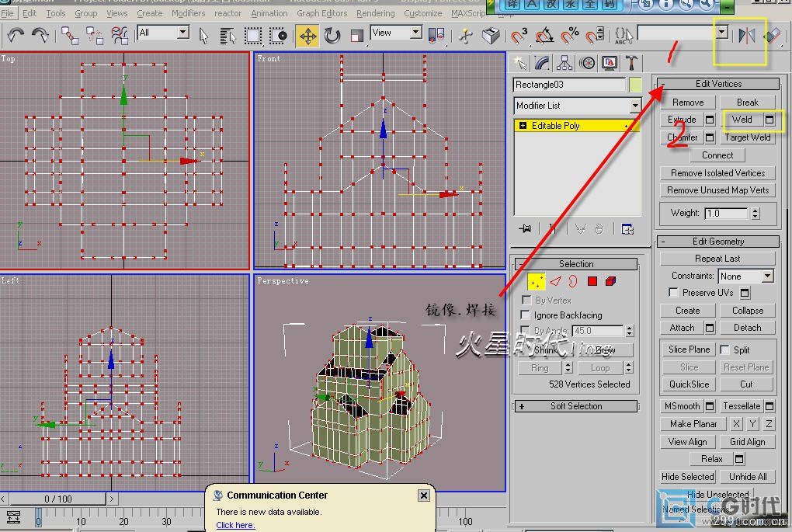Select the Border sub-object level icon

(x=573, y=281)
